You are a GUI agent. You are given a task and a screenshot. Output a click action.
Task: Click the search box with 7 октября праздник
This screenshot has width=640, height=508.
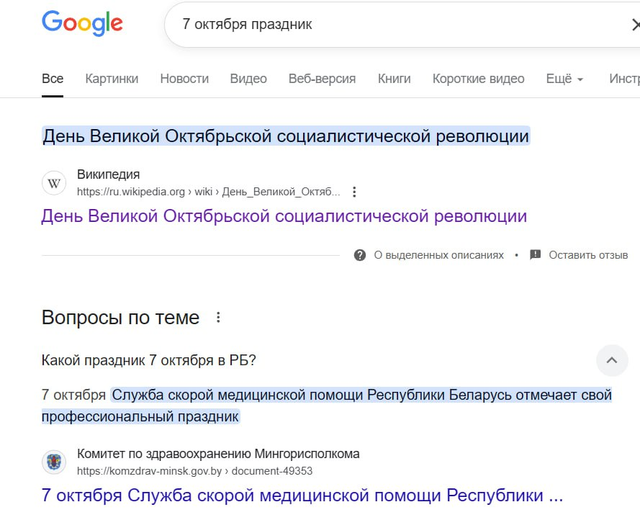coord(400,24)
